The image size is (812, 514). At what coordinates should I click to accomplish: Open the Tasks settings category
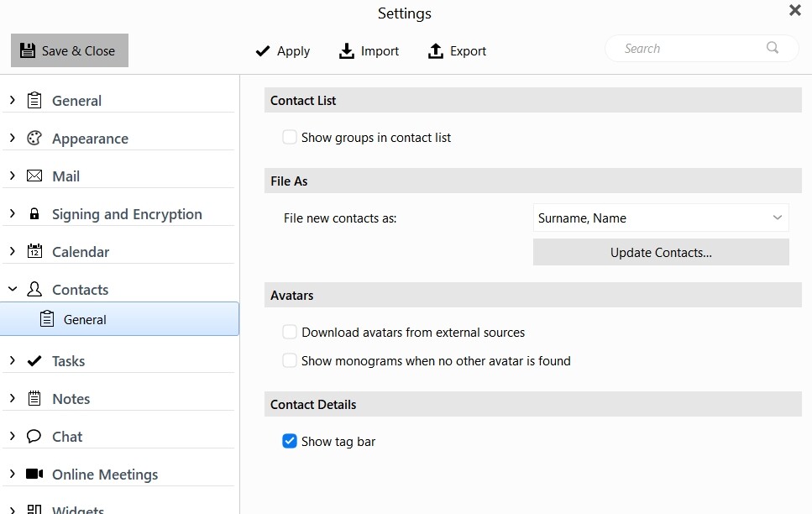tap(68, 361)
